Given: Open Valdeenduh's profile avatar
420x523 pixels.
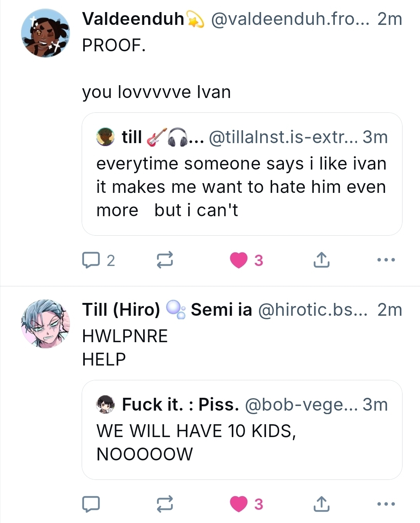Looking at the screenshot, I should point(45,33).
